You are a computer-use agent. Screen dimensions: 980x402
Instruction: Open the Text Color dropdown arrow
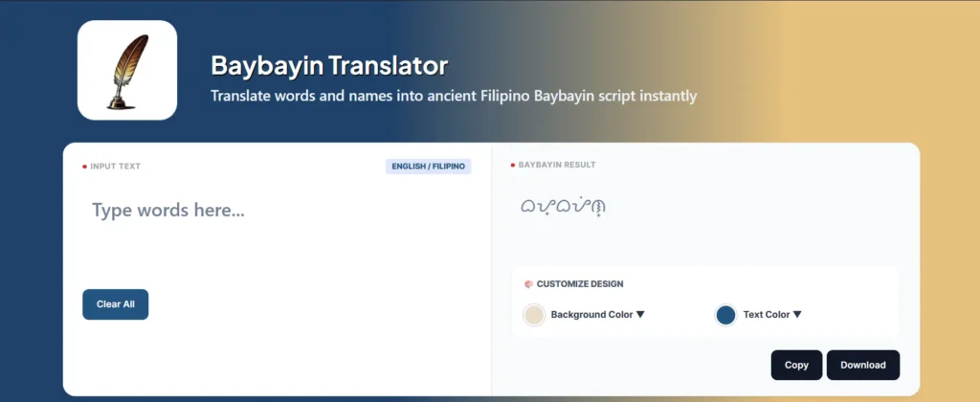[x=797, y=315]
